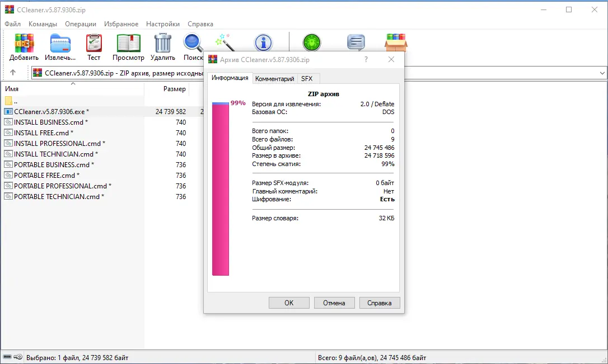Click the INSTALL PROFESSIONAL.cmd file icon
Image resolution: width=608 pixels, height=364 pixels.
[8, 143]
